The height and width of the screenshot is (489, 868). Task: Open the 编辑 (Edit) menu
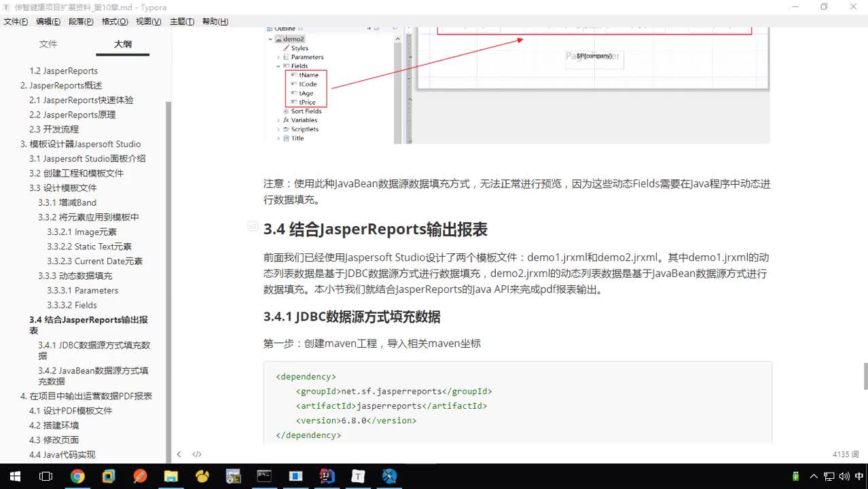[x=48, y=22]
